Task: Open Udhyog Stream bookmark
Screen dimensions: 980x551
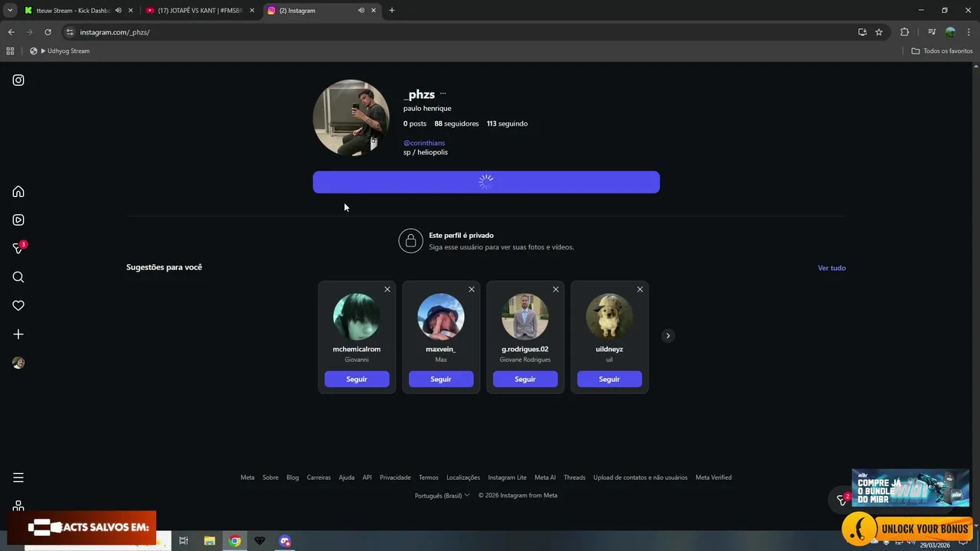Action: (x=60, y=51)
